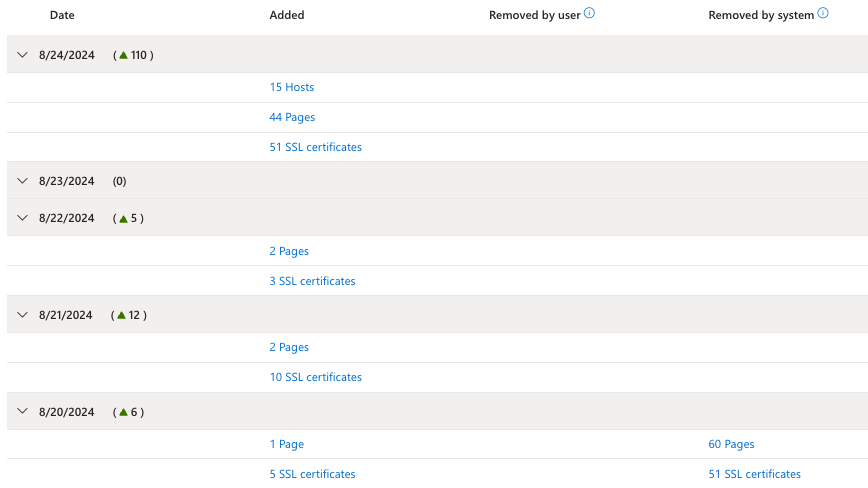The height and width of the screenshot is (488, 868).
Task: Click info icon beside Removed by user
Action: coord(589,14)
